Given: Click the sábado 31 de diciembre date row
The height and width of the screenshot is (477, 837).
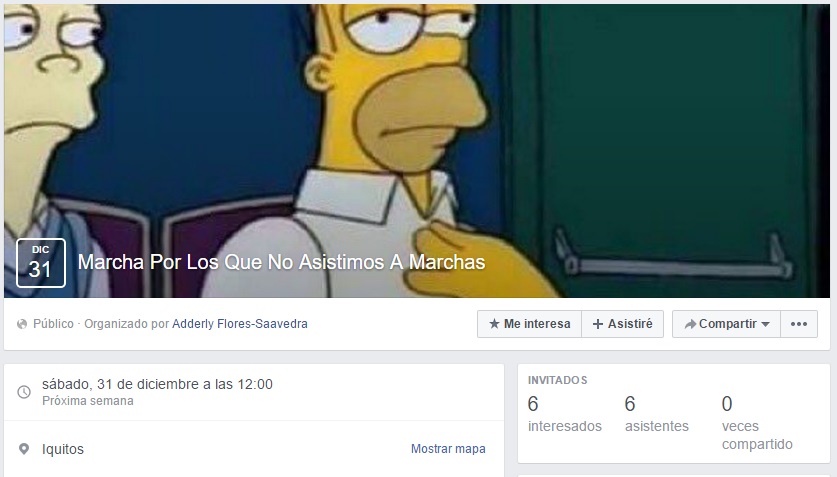Looking at the screenshot, I should tap(254, 392).
